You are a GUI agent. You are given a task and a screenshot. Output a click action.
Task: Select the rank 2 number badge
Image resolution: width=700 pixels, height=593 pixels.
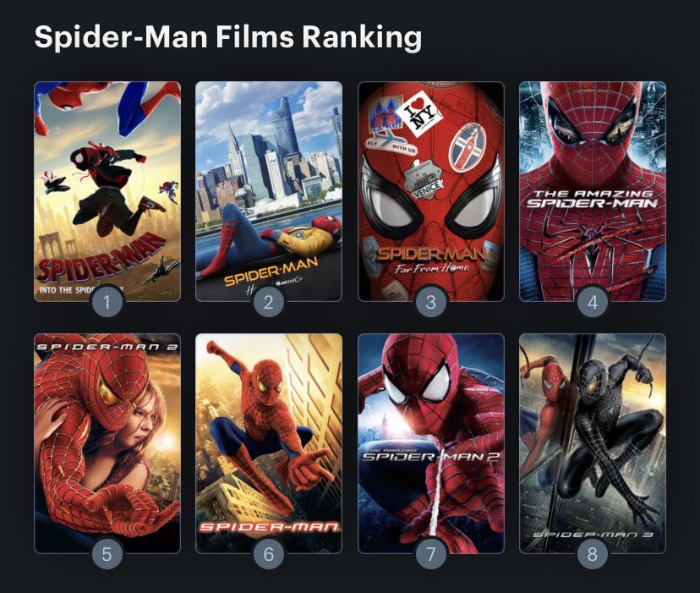point(269,303)
